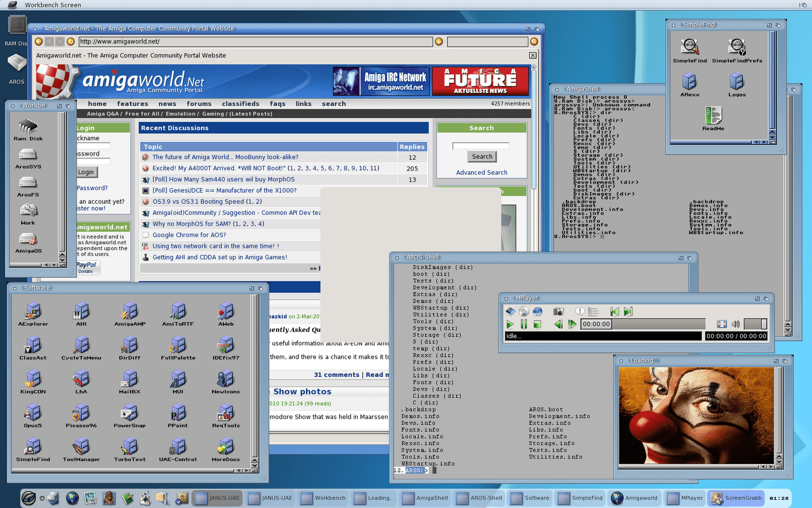Launch AWeb from the Software window

pyautogui.click(x=226, y=313)
